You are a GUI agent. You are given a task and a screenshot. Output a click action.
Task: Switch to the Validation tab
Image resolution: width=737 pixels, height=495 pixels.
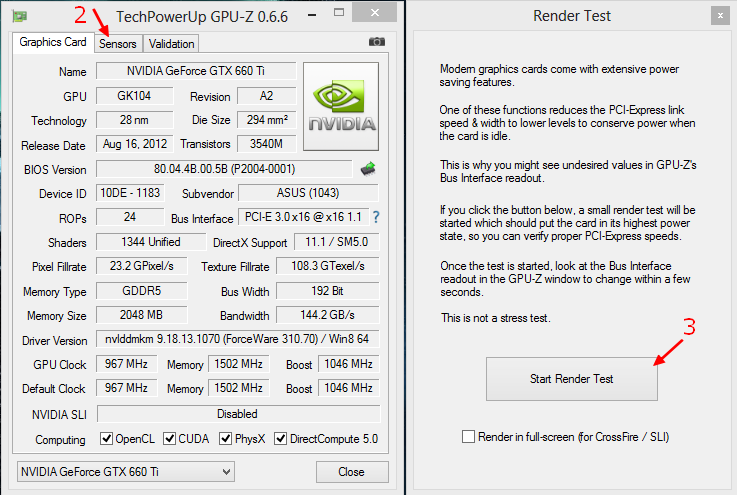[x=171, y=44]
